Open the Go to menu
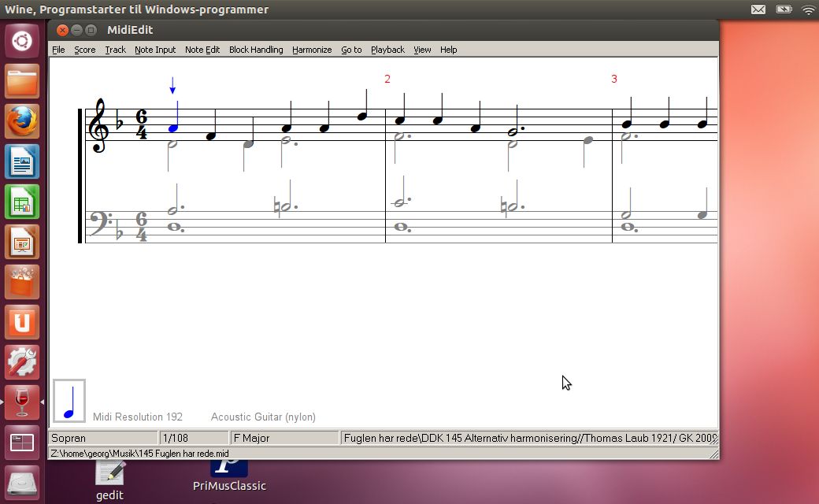This screenshot has height=504, width=819. point(351,50)
